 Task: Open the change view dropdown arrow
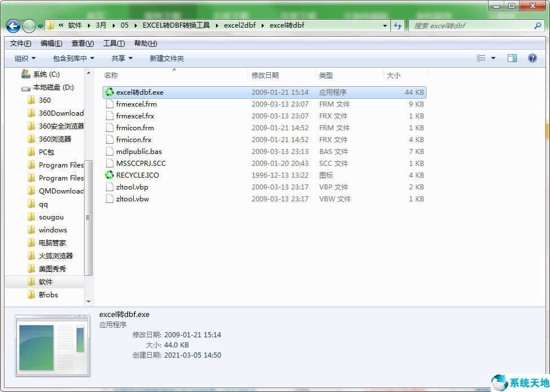[x=493, y=58]
